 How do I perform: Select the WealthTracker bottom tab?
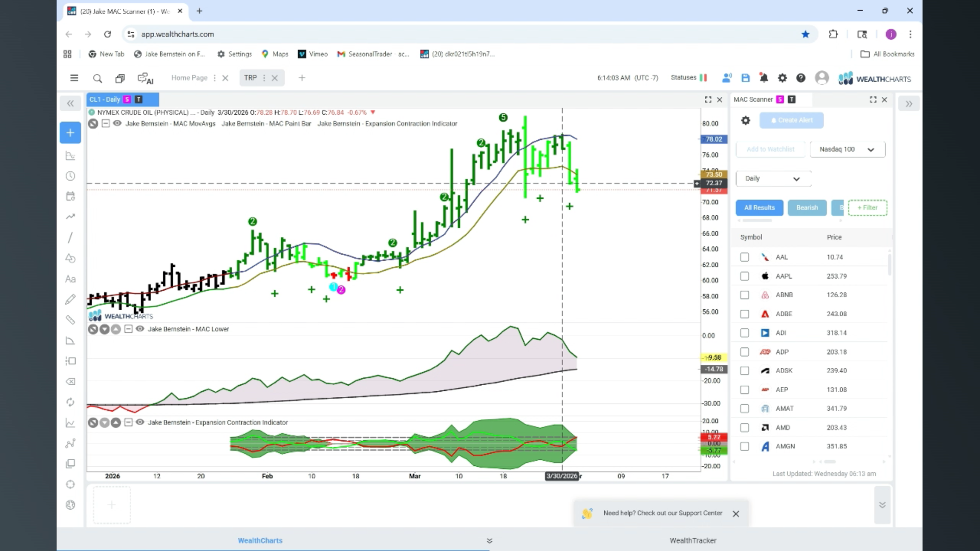pos(693,540)
